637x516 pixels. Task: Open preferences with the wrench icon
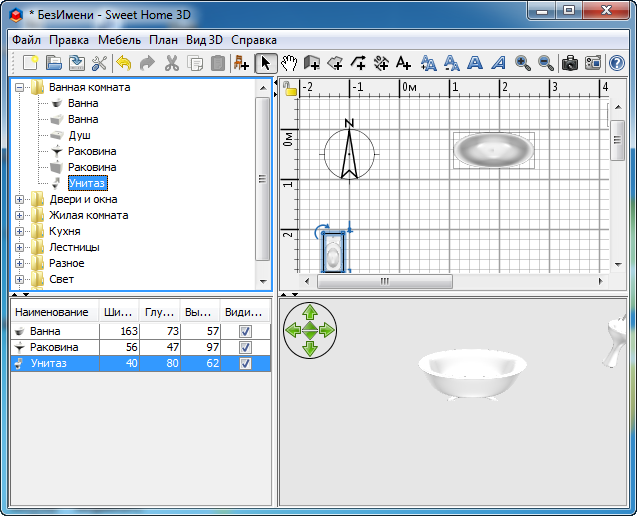[99, 63]
